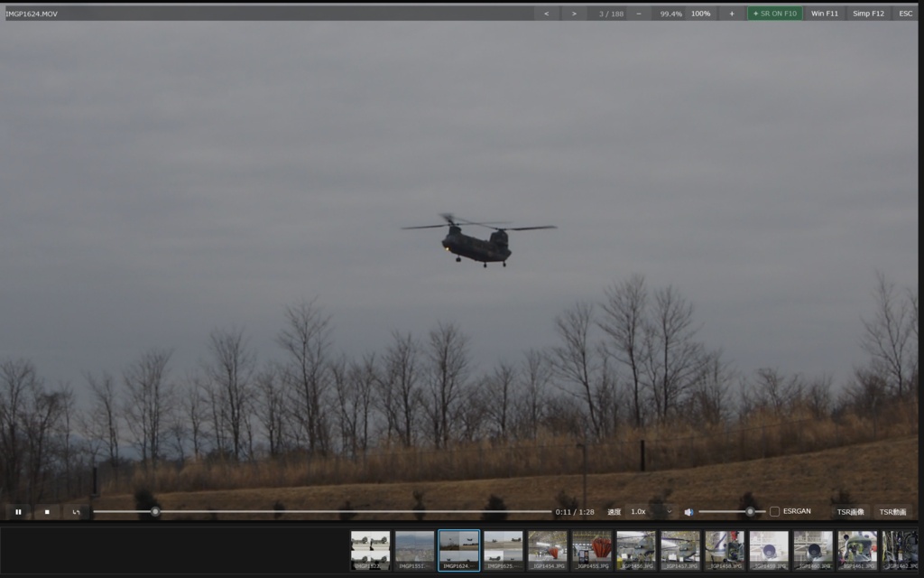Click the TSR画像 button
Image resolution: width=924 pixels, height=578 pixels.
click(x=850, y=512)
